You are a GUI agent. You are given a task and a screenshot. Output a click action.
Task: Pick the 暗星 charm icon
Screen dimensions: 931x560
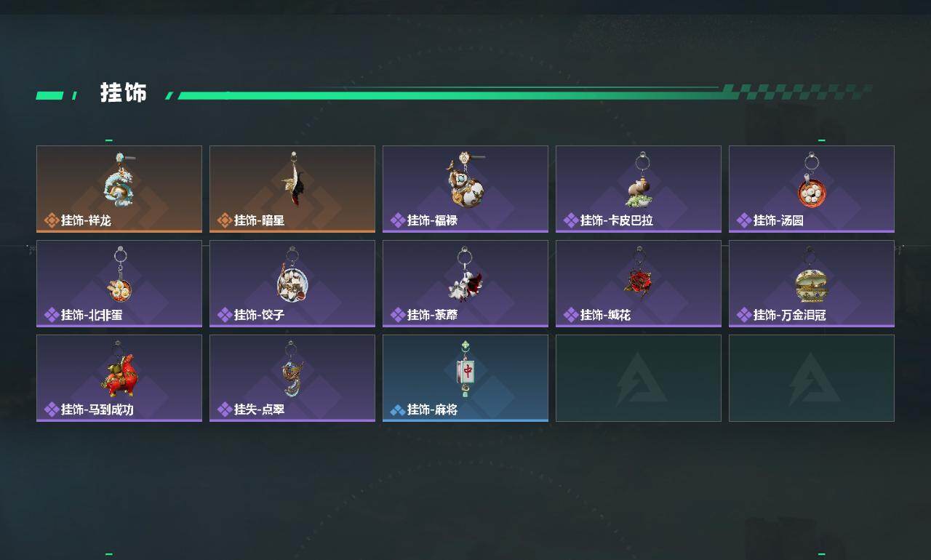click(293, 179)
